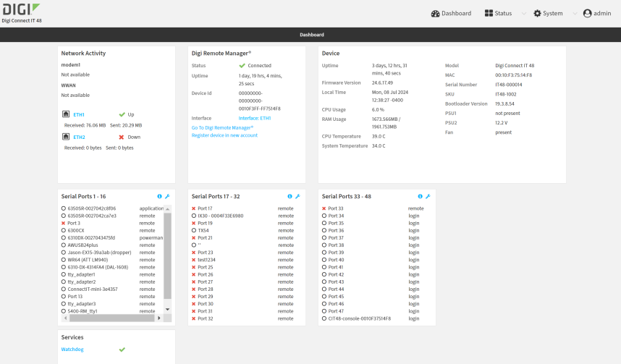
Task: Click the Digi logo in header
Action: pyautogui.click(x=22, y=10)
